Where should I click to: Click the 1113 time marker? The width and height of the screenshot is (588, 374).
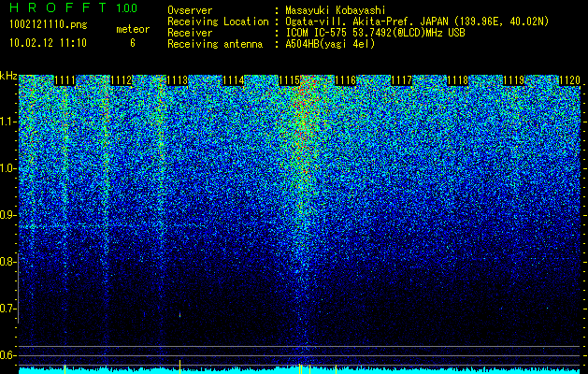pyautogui.click(x=177, y=80)
